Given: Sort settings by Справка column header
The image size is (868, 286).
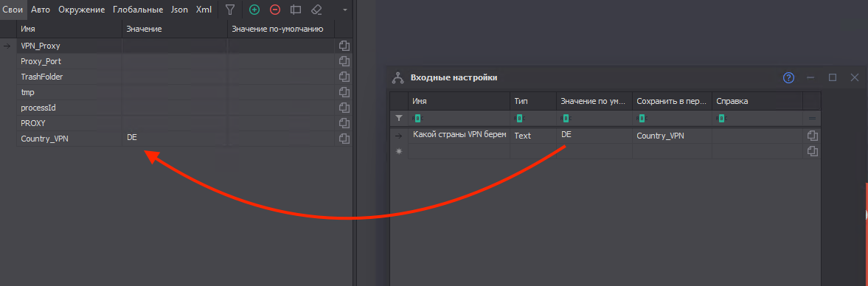Looking at the screenshot, I should (757, 102).
